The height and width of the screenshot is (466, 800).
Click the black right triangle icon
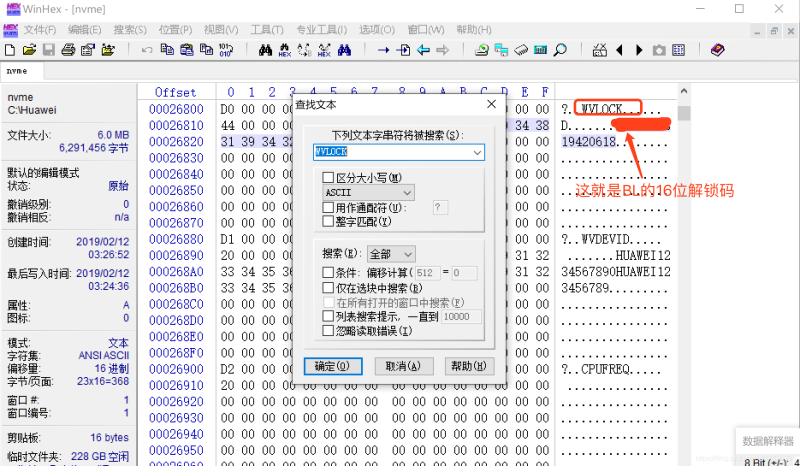[x=639, y=50]
